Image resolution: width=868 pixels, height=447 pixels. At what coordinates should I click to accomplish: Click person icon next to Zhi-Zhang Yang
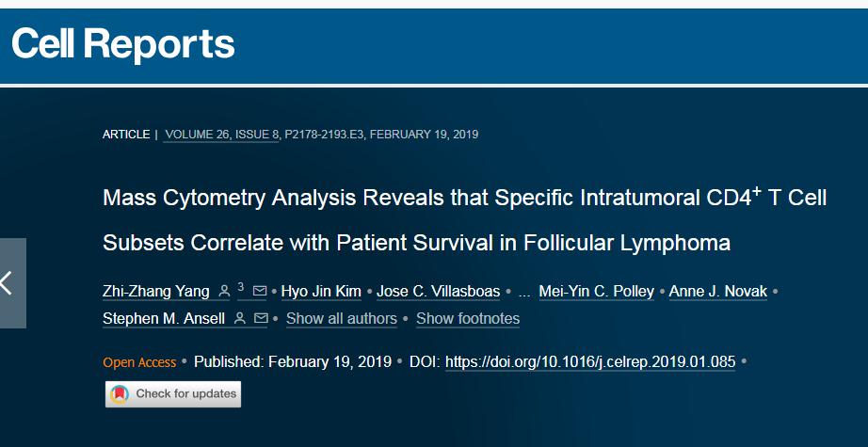click(224, 291)
